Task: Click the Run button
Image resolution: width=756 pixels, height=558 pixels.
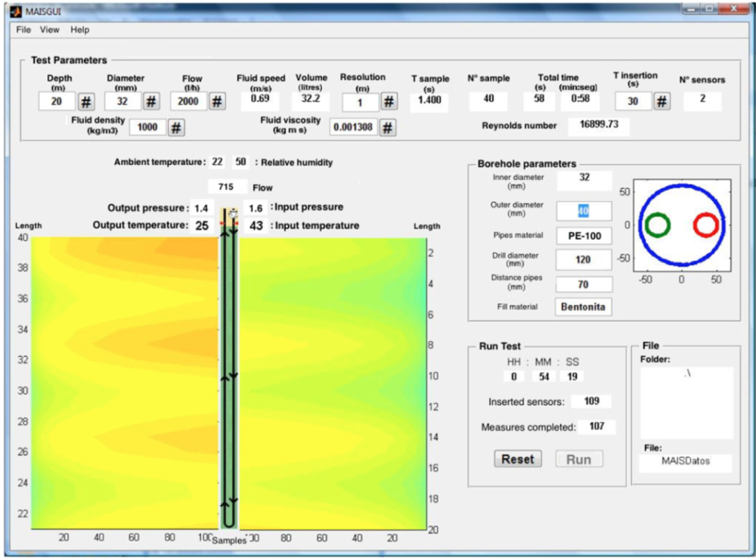Action: pos(578,459)
